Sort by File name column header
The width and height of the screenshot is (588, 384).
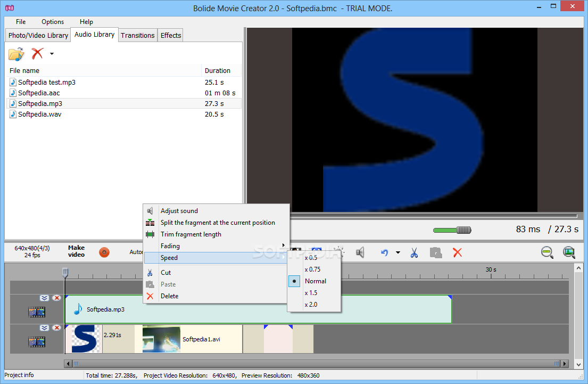point(104,71)
